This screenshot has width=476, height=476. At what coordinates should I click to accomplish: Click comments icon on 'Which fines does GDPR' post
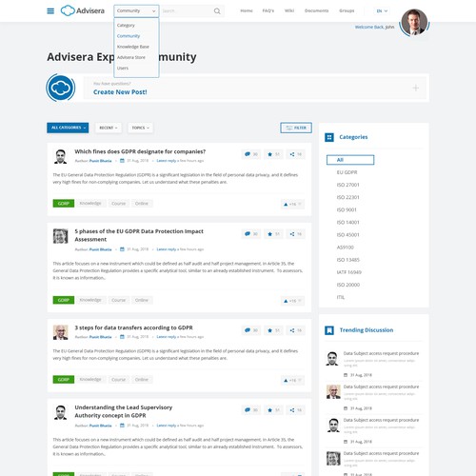(x=248, y=154)
